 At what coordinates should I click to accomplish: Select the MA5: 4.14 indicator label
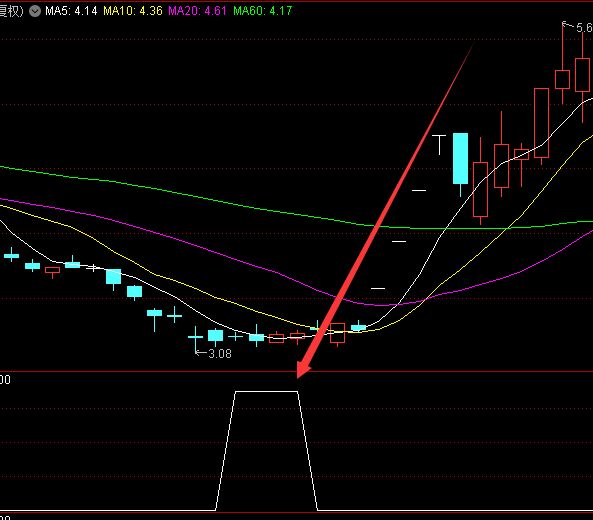coord(71,11)
